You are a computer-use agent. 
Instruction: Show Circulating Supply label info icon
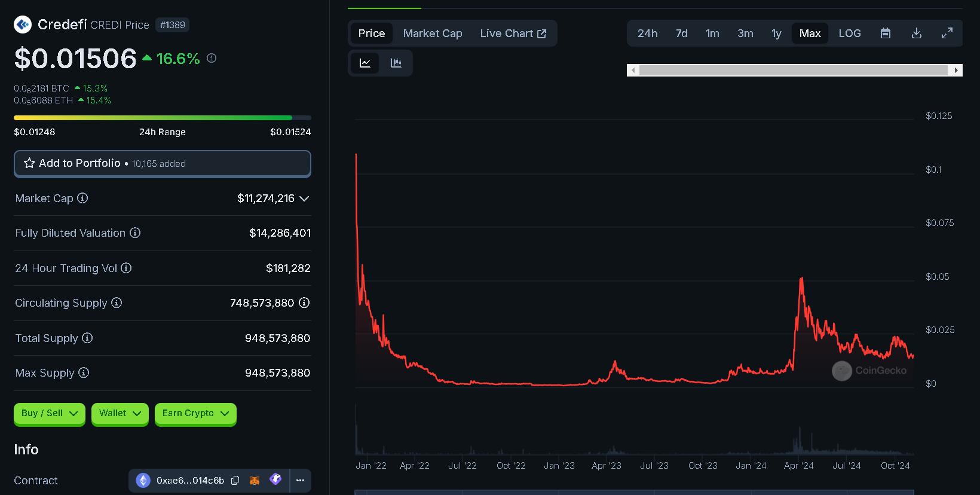click(117, 302)
